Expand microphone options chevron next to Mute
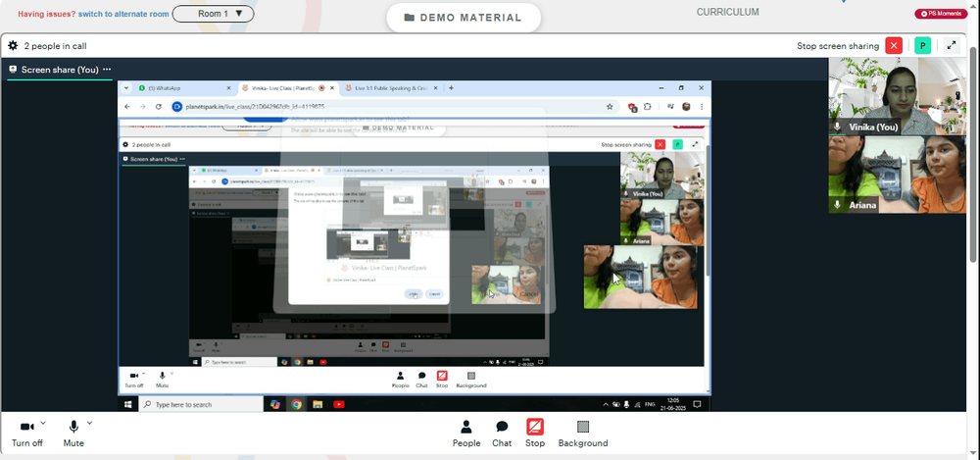This screenshot has height=460, width=980. pyautogui.click(x=89, y=423)
